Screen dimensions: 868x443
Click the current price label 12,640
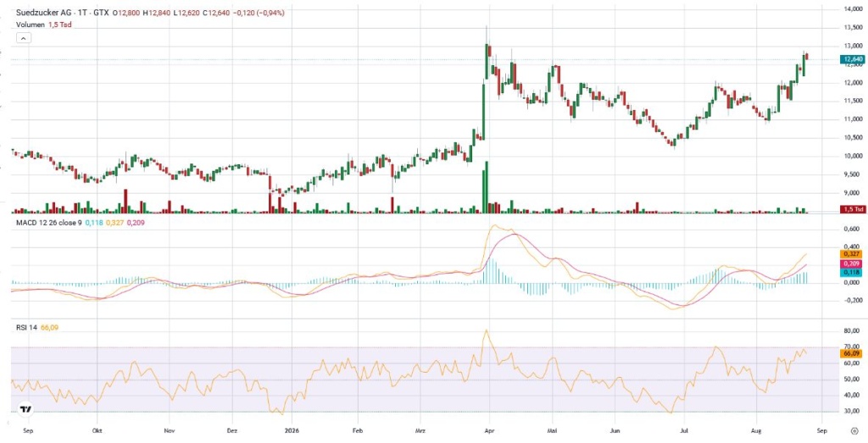point(852,59)
